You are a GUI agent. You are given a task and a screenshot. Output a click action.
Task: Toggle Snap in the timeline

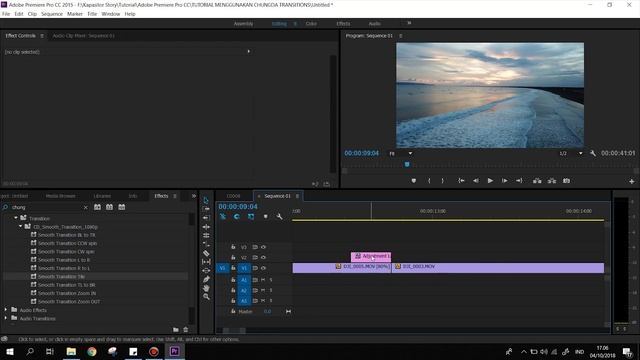click(237, 217)
